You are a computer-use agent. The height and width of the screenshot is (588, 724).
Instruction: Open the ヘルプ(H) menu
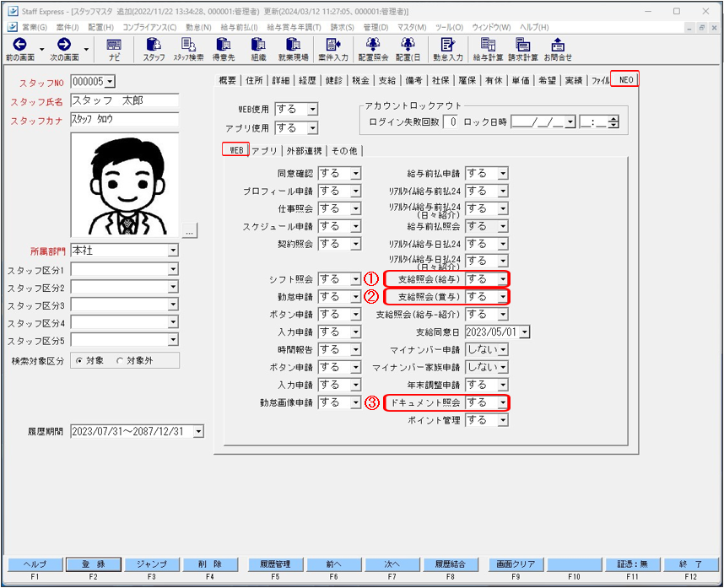pos(534,27)
